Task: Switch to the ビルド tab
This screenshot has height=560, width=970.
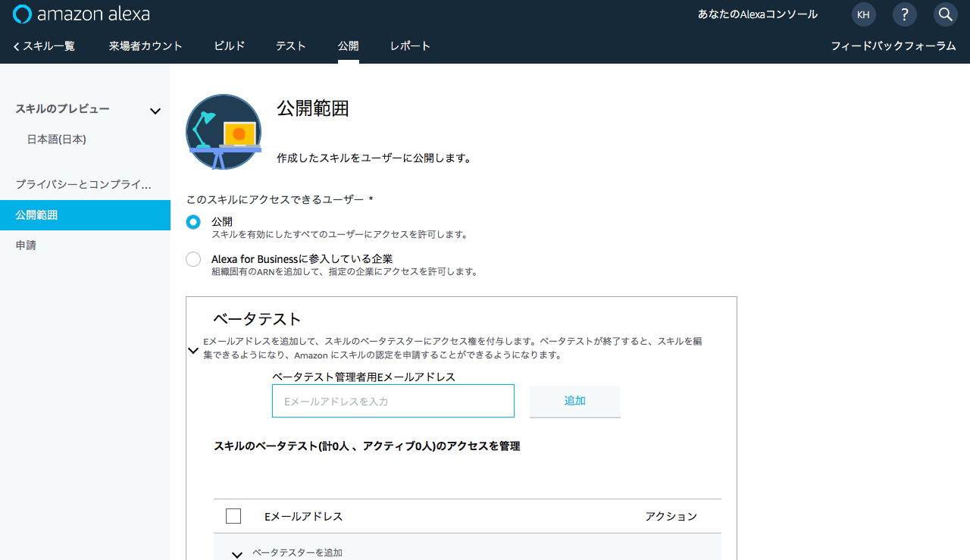Action: (x=230, y=46)
